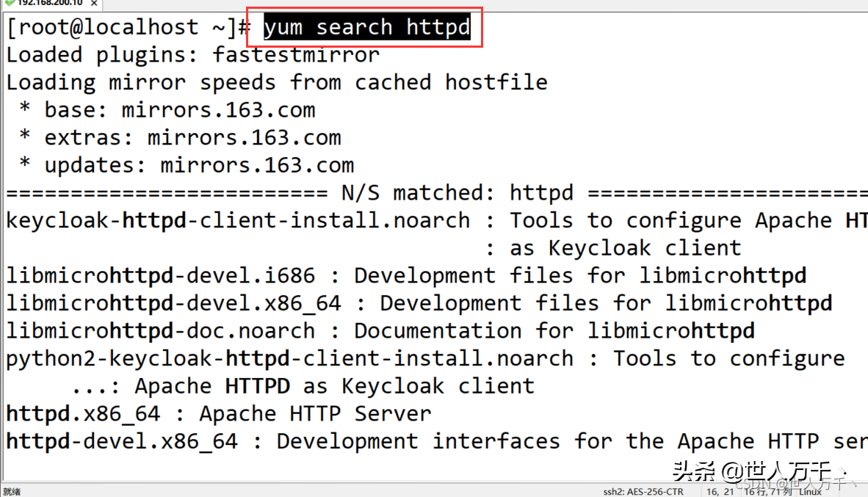
Task: Click 'httpd.x86_64 : Apache HTTP Server' line
Action: click(219, 414)
